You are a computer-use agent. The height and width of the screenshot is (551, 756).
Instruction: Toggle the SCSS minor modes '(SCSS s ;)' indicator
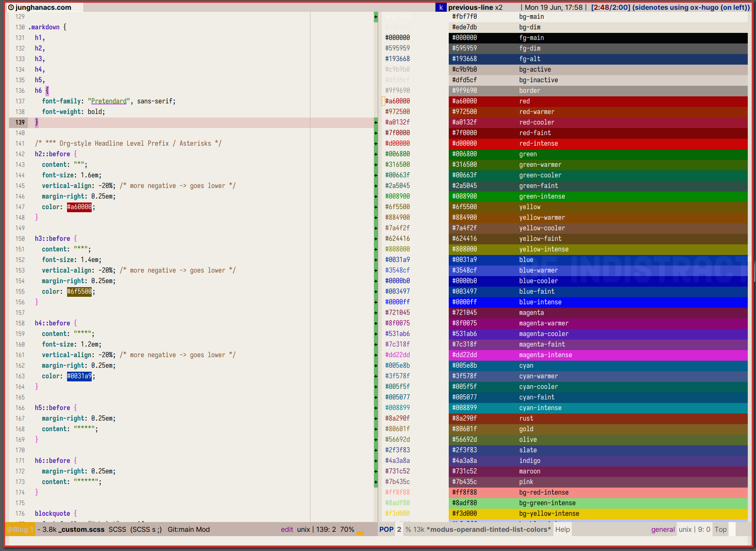point(146,529)
